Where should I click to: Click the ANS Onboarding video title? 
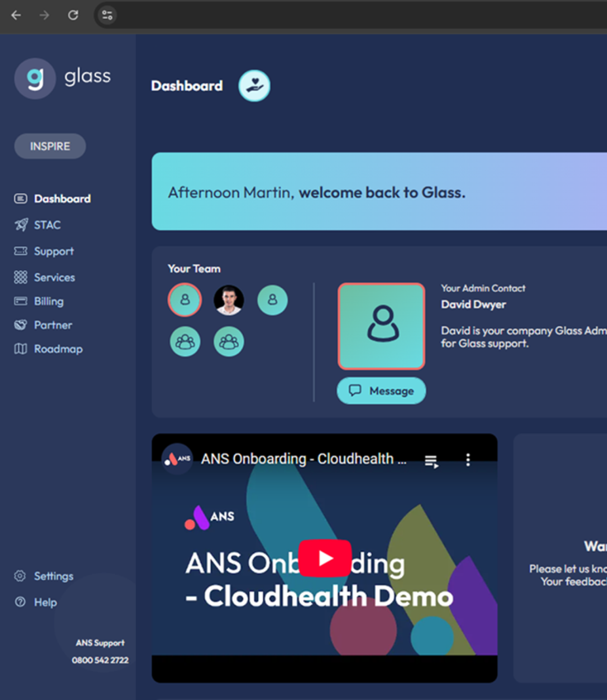(x=303, y=459)
